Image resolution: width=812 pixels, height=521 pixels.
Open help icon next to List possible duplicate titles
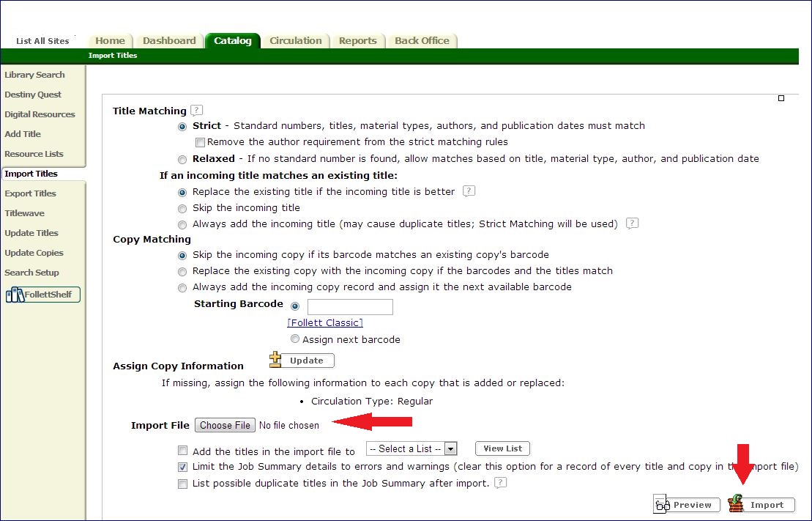click(x=500, y=483)
